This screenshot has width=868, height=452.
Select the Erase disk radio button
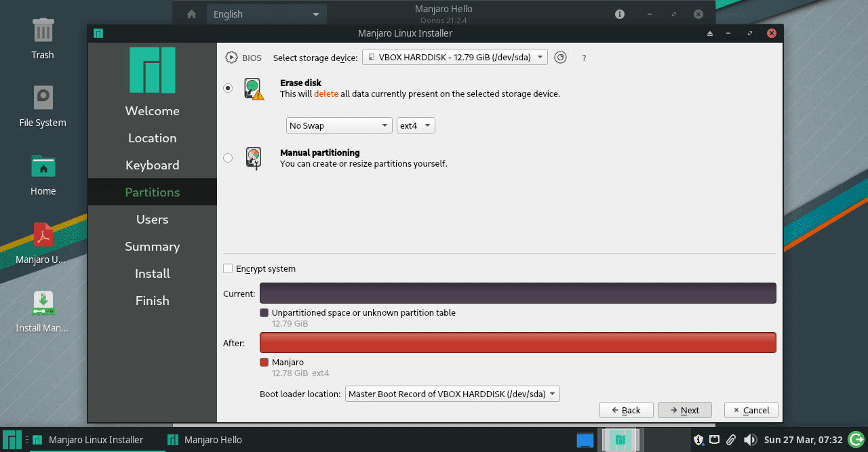click(228, 88)
